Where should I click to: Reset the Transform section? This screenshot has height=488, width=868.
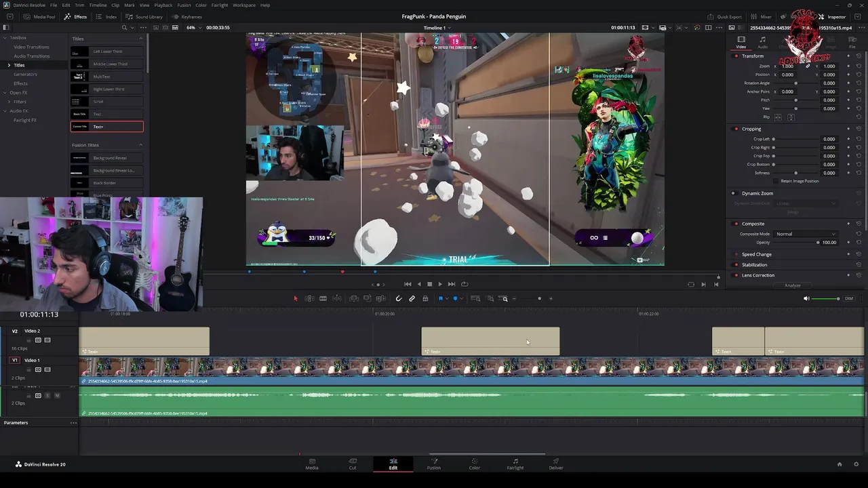pos(859,56)
